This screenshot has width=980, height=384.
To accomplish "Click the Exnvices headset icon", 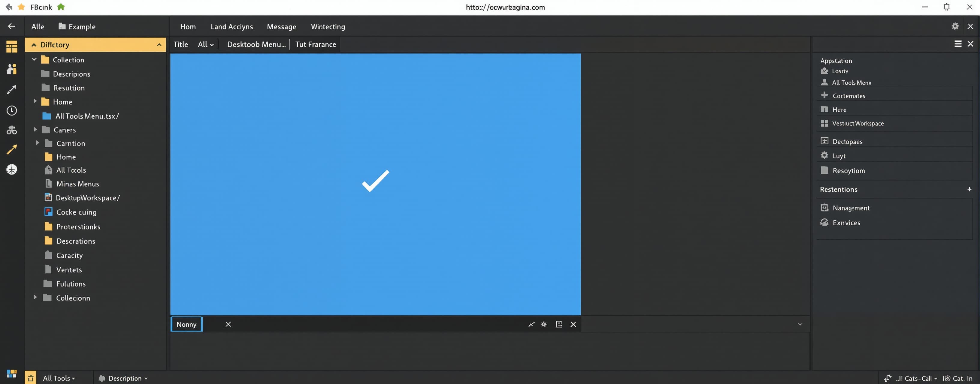I will [x=824, y=222].
